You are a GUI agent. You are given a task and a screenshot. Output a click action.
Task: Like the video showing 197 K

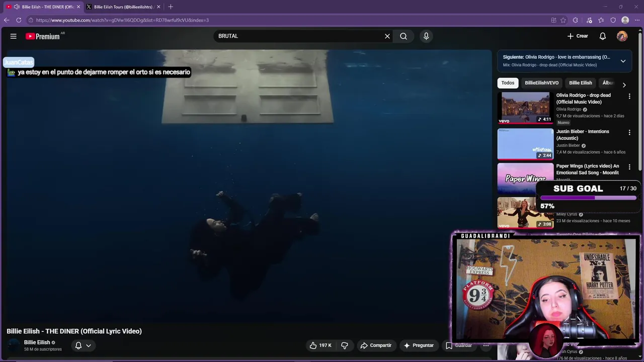click(x=320, y=345)
